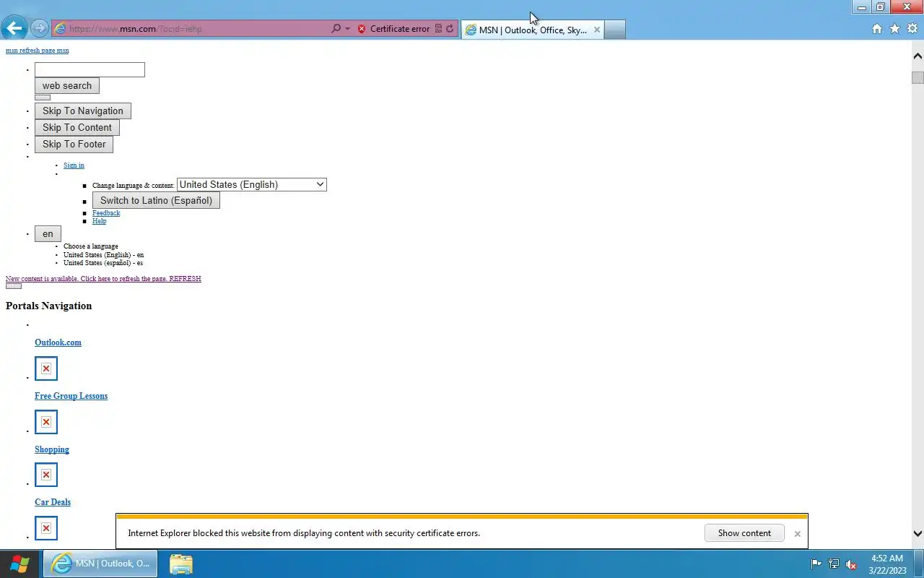Refresh the page with the reload icon
Screen dimensions: 924x578
coord(450,29)
